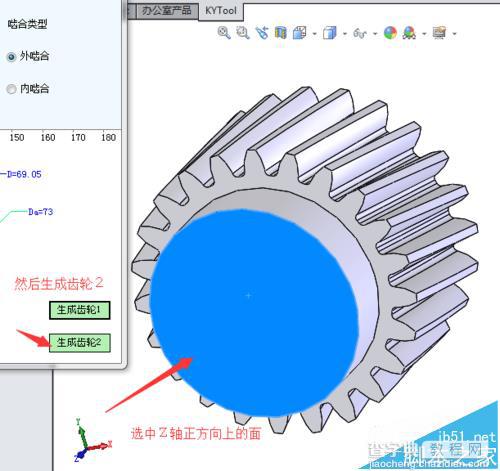Click the View Settings monitor icon

(439, 33)
